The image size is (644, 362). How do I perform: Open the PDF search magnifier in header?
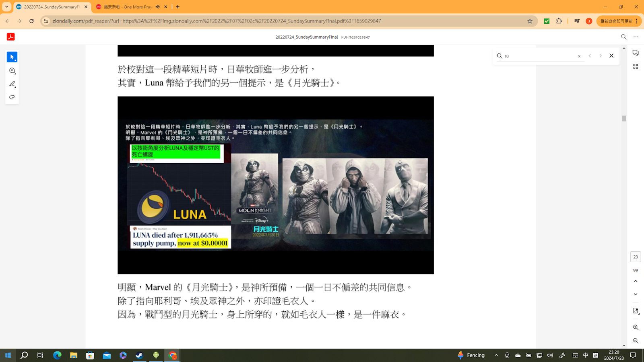pyautogui.click(x=624, y=37)
